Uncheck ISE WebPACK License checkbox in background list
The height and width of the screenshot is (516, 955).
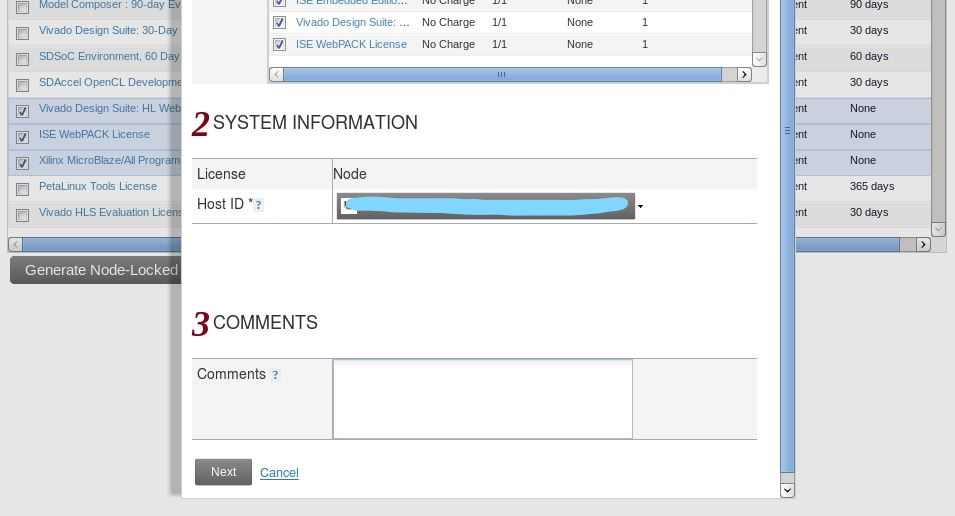[23, 138]
